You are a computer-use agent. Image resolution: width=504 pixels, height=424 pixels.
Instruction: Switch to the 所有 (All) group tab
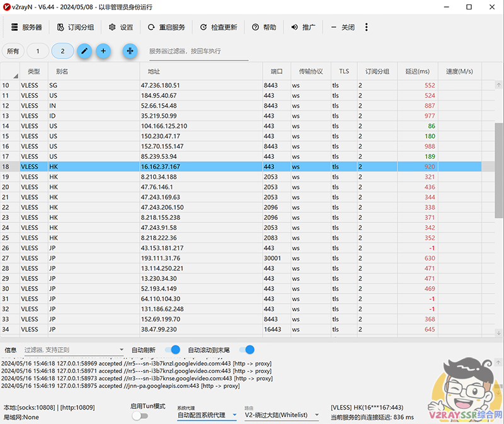(13, 51)
